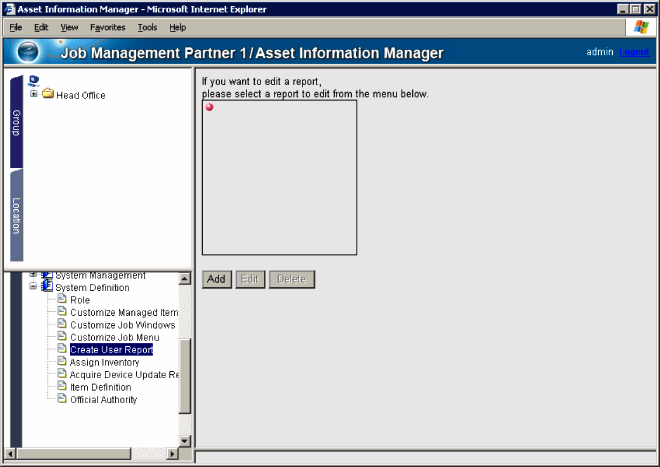Select Item Definition in the tree
The image size is (660, 467).
click(101, 387)
